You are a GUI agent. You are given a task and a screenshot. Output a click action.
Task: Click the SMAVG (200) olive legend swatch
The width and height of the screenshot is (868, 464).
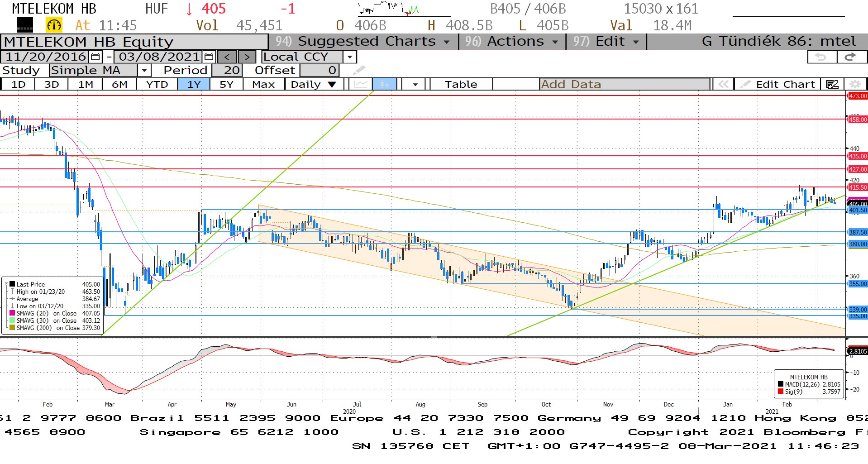click(x=12, y=328)
